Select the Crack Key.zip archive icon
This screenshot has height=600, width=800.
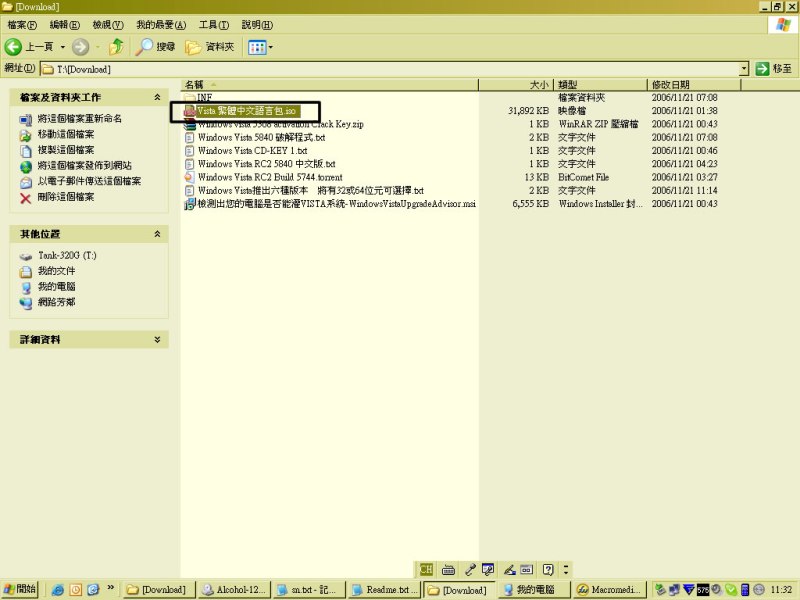tap(190, 124)
